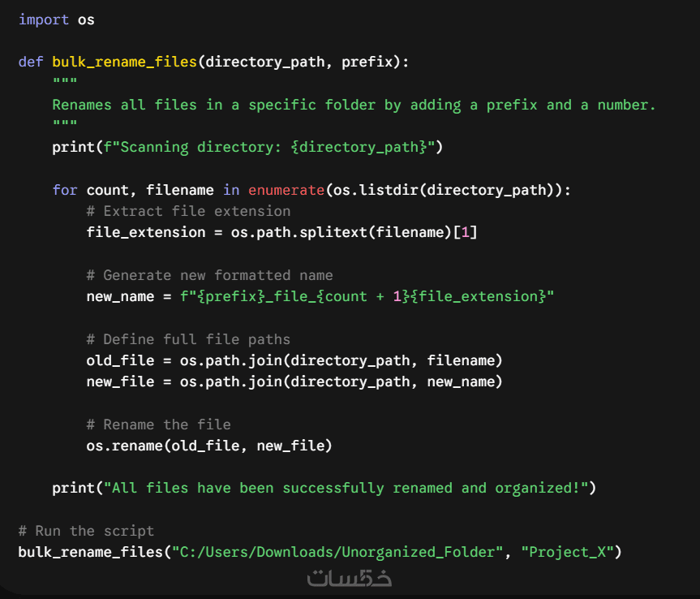Viewport: 700px width, 599px height.
Task: Click the os.rename call
Action: pyautogui.click(x=209, y=446)
